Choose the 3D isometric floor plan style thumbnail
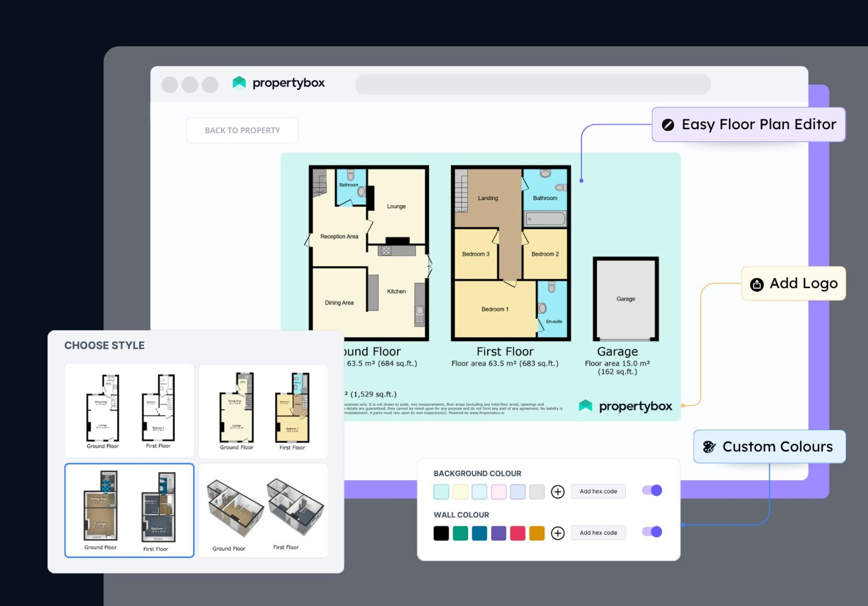This screenshot has height=606, width=868. [x=263, y=510]
